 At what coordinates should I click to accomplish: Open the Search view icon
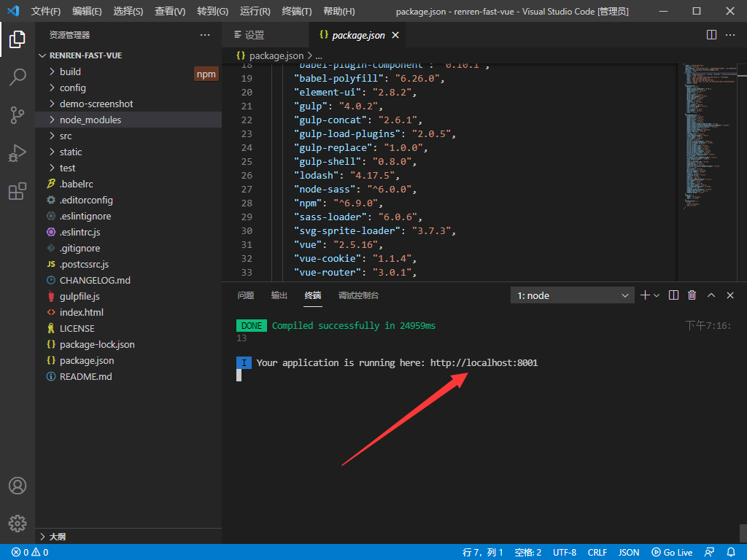coord(18,77)
